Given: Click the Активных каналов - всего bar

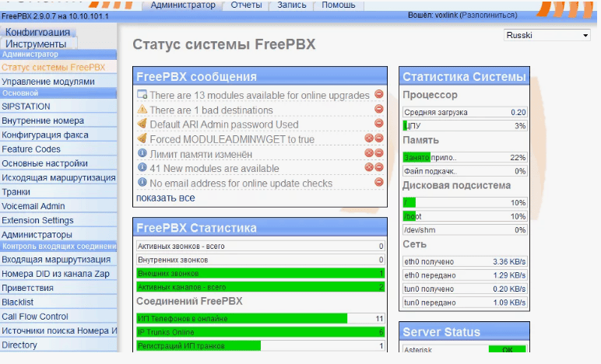Looking at the screenshot, I should (260, 287).
